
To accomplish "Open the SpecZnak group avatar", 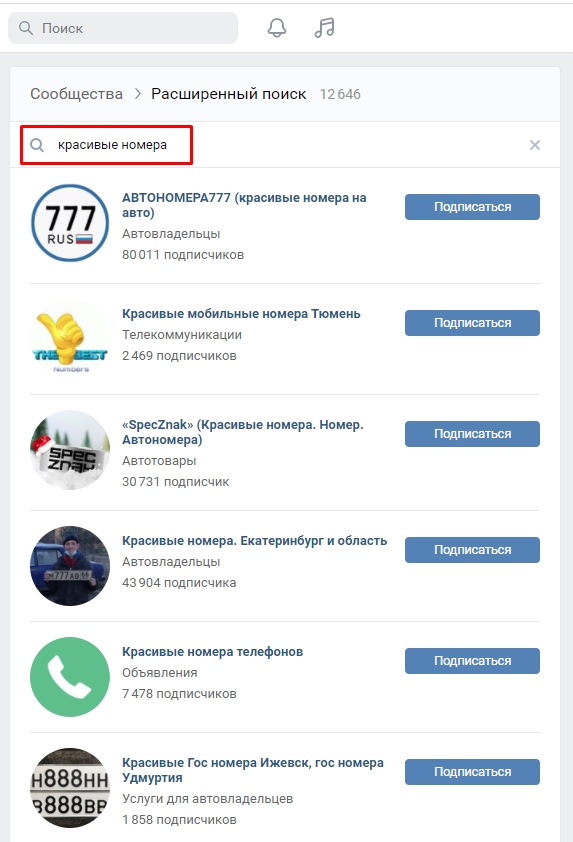I will pyautogui.click(x=70, y=449).
